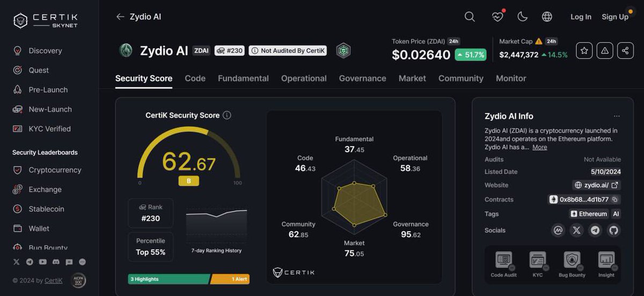The image size is (644, 296).
Task: Open CoinMarketCap social icon
Action: 558,231
